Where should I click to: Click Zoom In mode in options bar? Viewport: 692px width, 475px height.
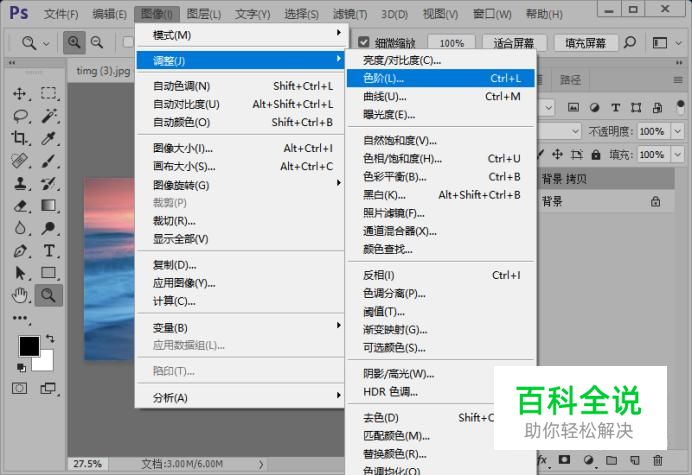[74, 42]
